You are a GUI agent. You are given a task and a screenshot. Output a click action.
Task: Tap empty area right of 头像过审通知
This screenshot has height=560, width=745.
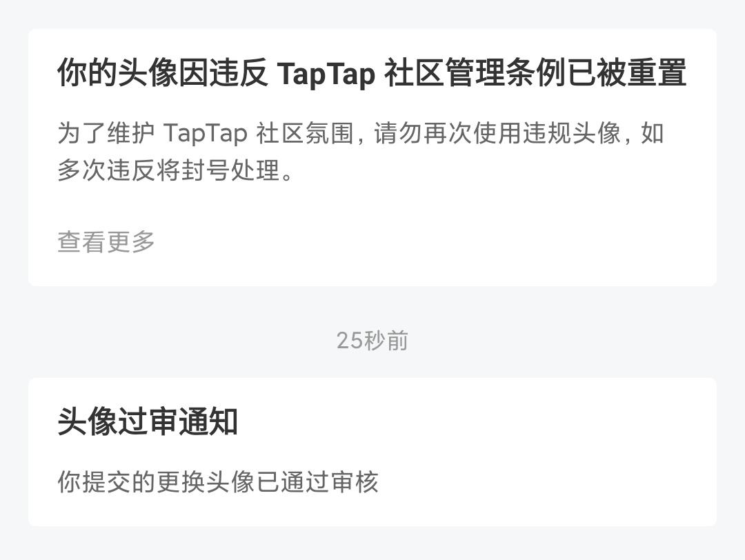475,421
